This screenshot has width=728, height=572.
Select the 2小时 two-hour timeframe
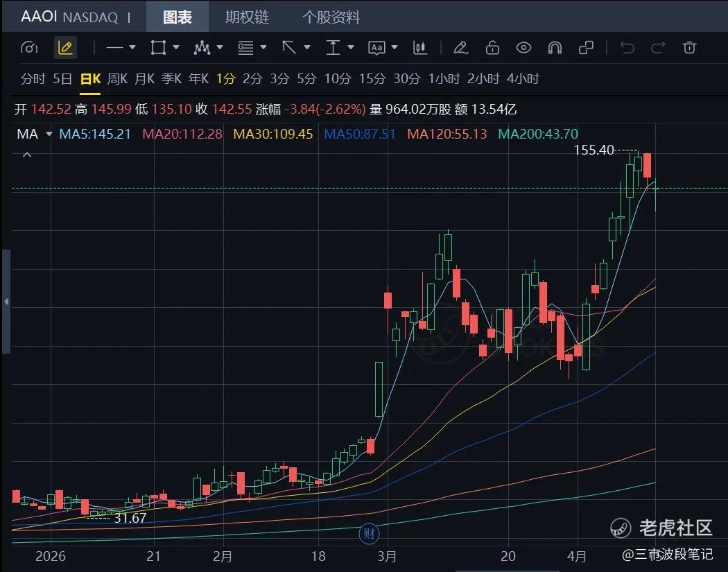tap(483, 78)
